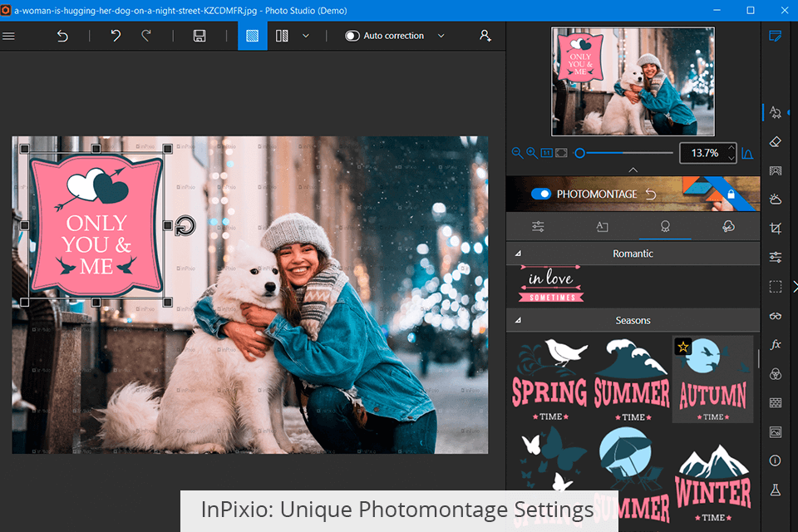Collapse the Romantic sticker section
The image size is (798, 532).
coord(518,254)
